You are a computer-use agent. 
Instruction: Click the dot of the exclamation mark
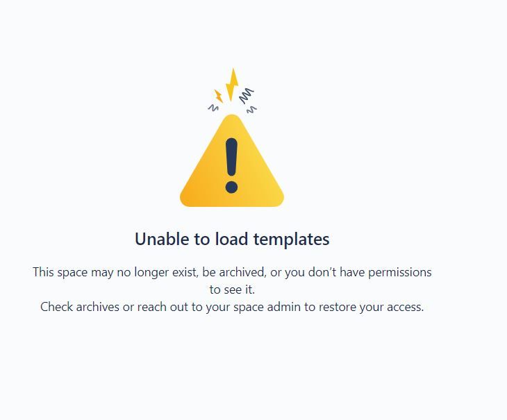pyautogui.click(x=231, y=187)
